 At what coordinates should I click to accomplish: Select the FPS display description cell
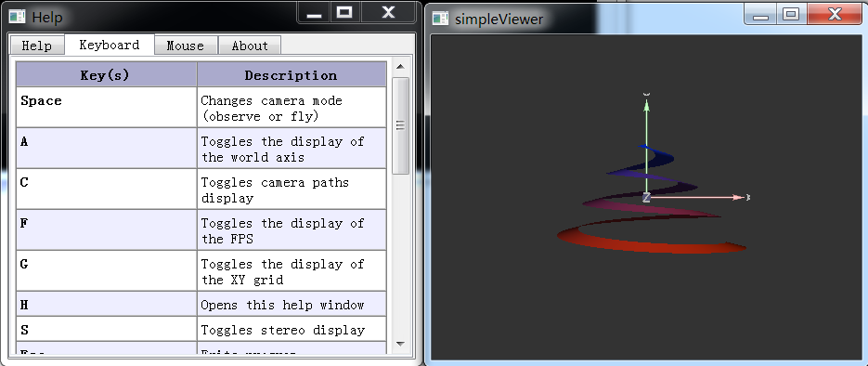click(291, 230)
